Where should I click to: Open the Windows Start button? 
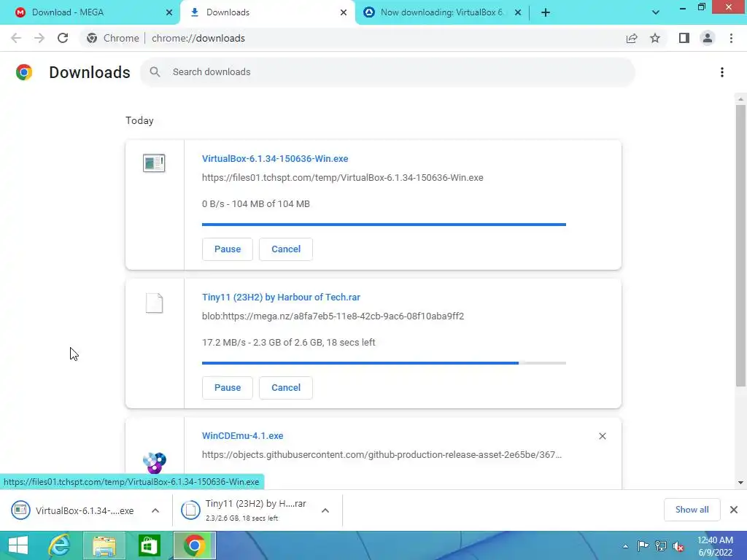click(18, 545)
